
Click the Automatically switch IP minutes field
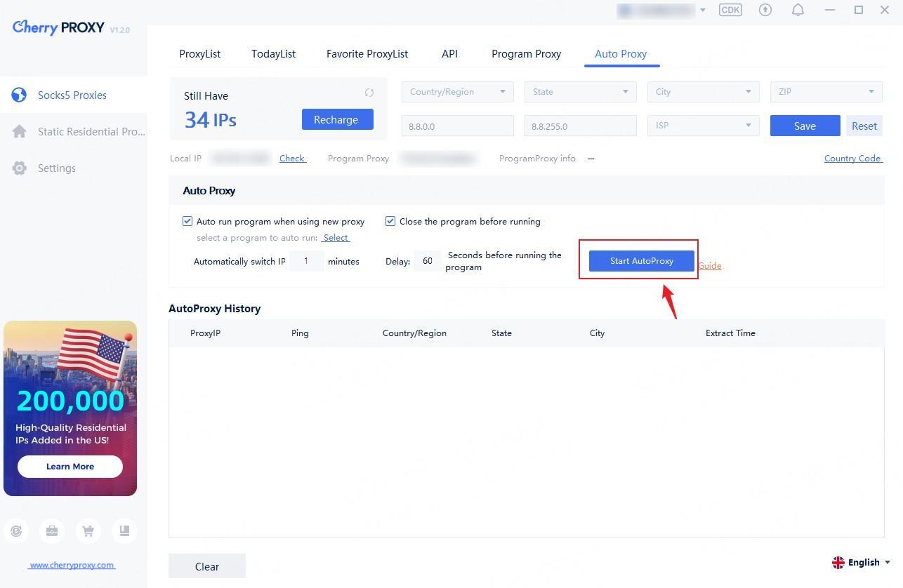(x=306, y=261)
